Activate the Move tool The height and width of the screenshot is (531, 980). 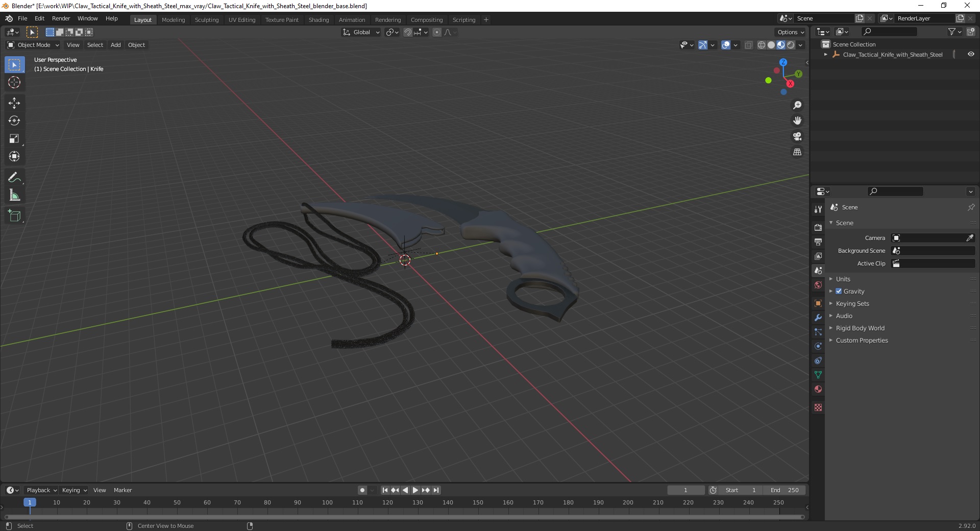click(x=14, y=103)
